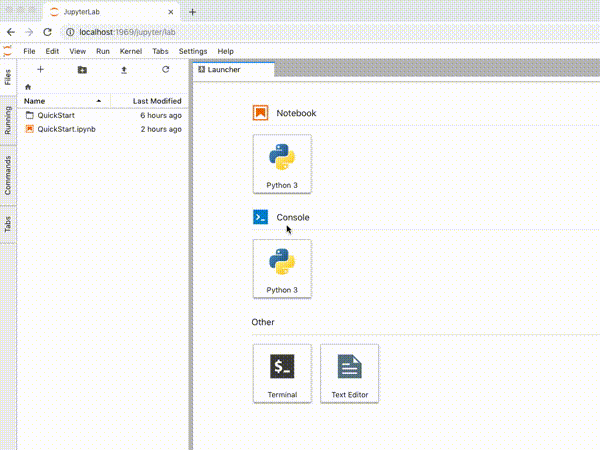Open the View menu
Viewport: 600px width, 450px height.
point(77,51)
